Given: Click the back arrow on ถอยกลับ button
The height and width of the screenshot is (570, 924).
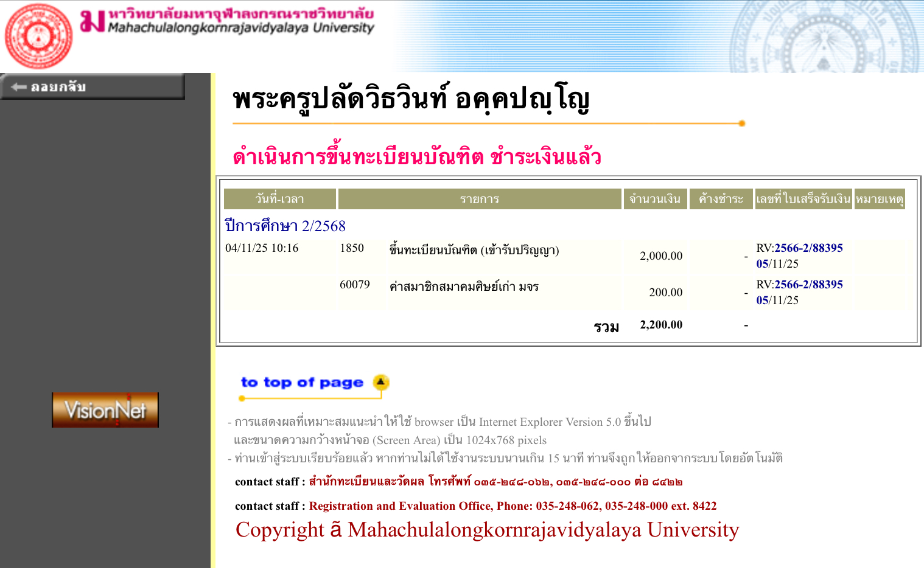Looking at the screenshot, I should (18, 87).
